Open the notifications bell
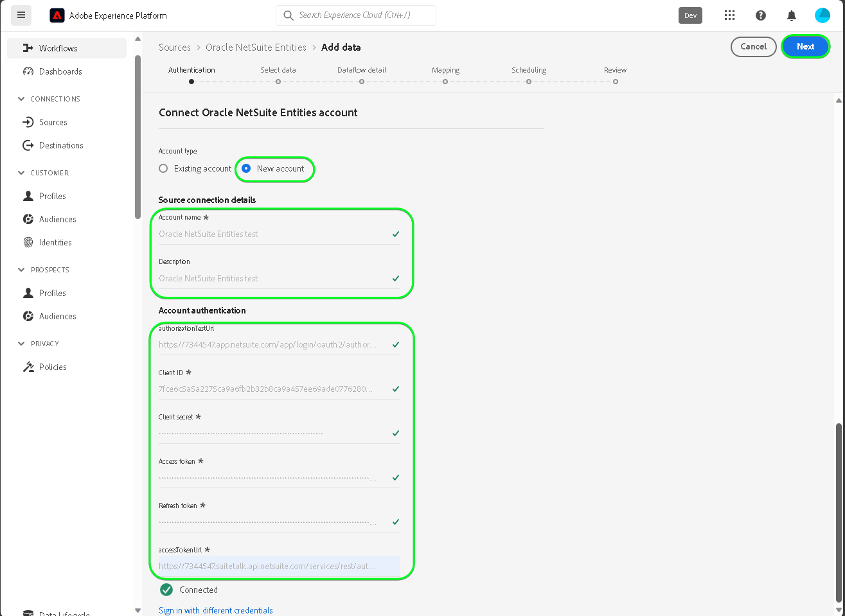Image resolution: width=845 pixels, height=616 pixels. point(792,15)
